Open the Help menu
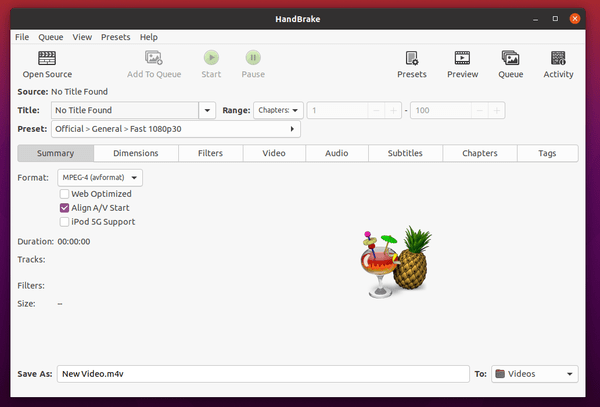Viewport: 600px width, 407px height. pos(148,37)
